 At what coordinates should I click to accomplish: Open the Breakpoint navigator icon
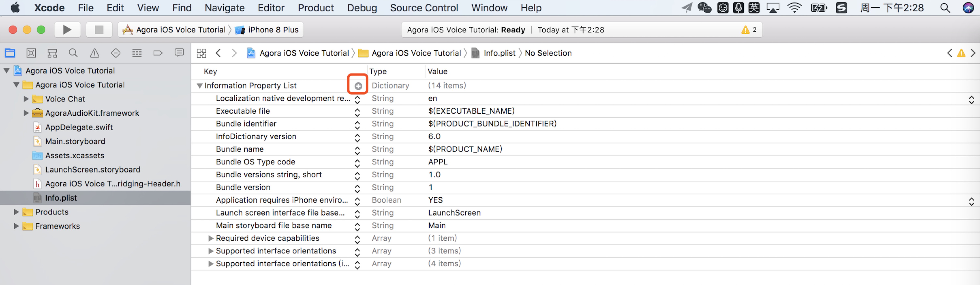pyautogui.click(x=158, y=53)
